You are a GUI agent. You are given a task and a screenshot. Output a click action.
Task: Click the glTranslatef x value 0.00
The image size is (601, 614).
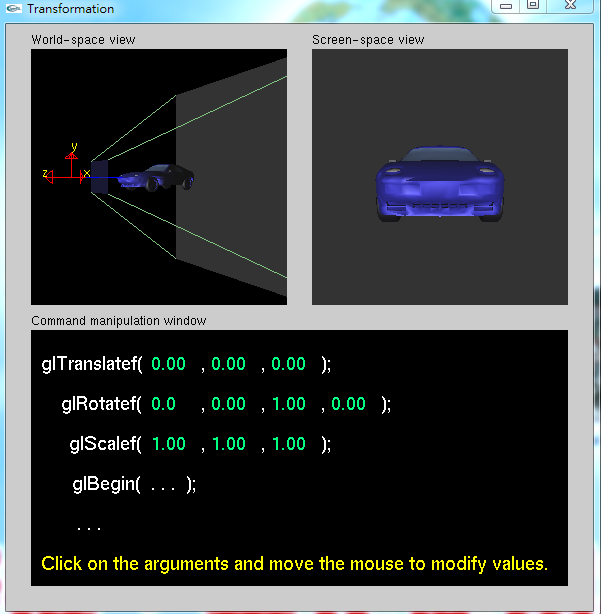point(168,364)
